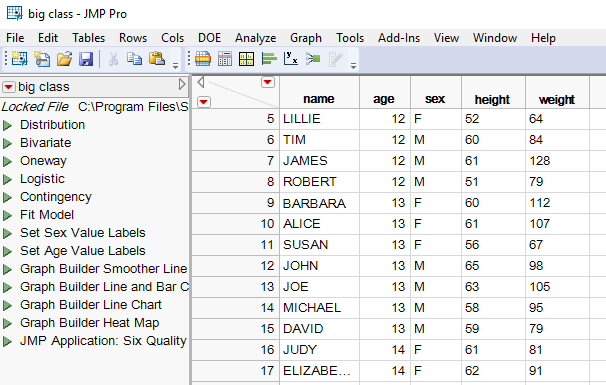Click the Graph Builder Line and Bar script name

pyautogui.click(x=104, y=287)
